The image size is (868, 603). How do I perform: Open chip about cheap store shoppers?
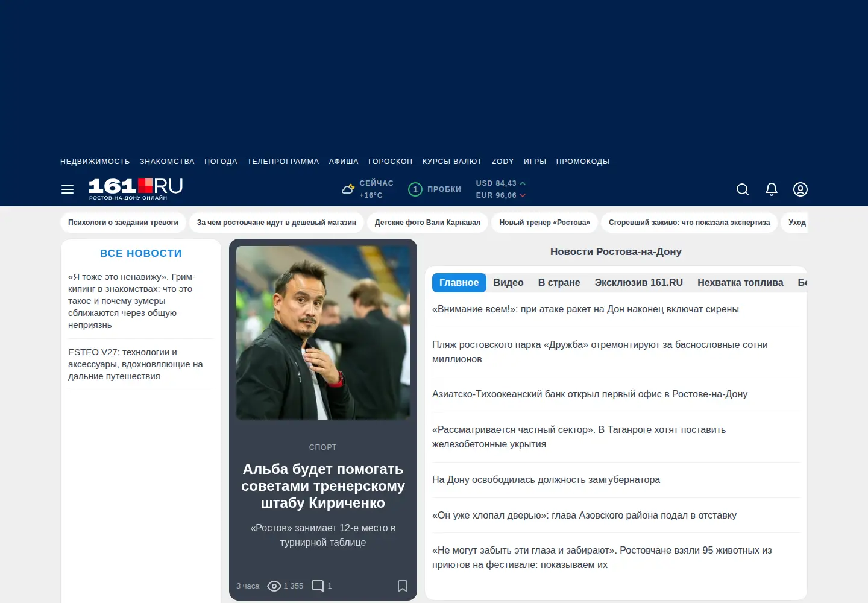(x=277, y=223)
